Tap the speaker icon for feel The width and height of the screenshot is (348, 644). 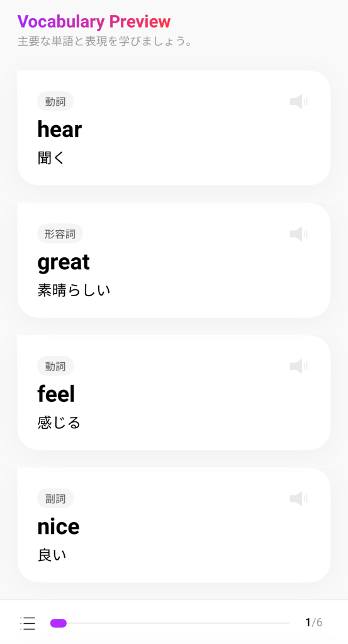coord(299,367)
